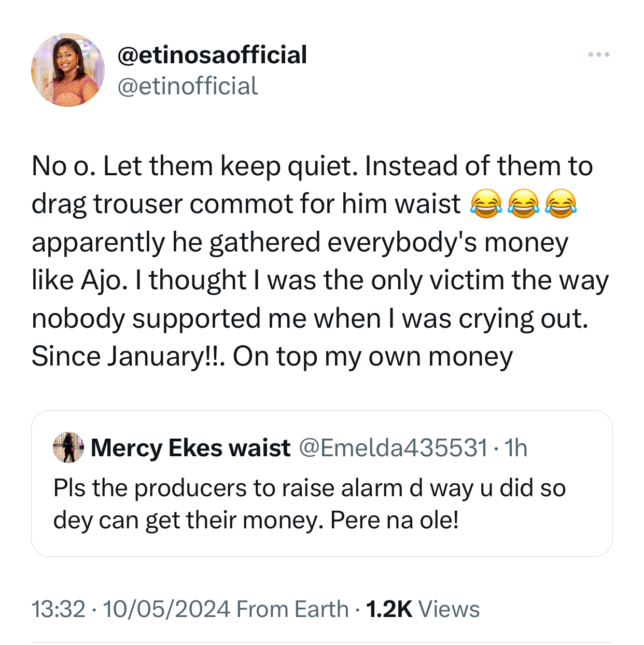The height and width of the screenshot is (645, 644).
Task: Click the bold @etinosaofficial display name
Action: [x=212, y=55]
